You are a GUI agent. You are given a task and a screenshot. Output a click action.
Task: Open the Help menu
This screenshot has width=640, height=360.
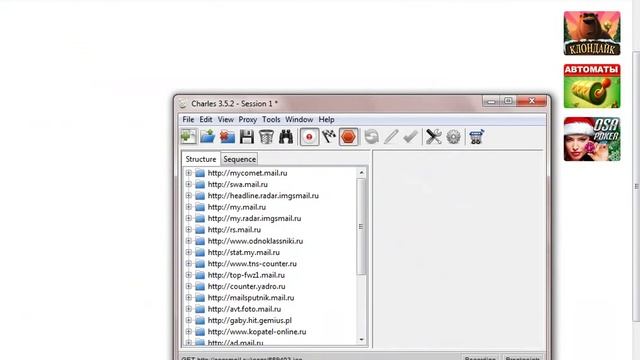(327, 120)
